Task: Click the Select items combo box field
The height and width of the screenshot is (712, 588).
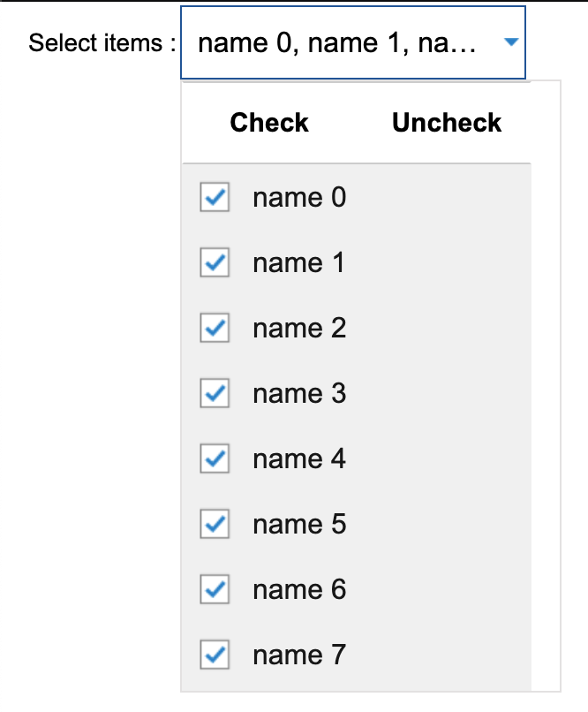Action: [x=338, y=42]
